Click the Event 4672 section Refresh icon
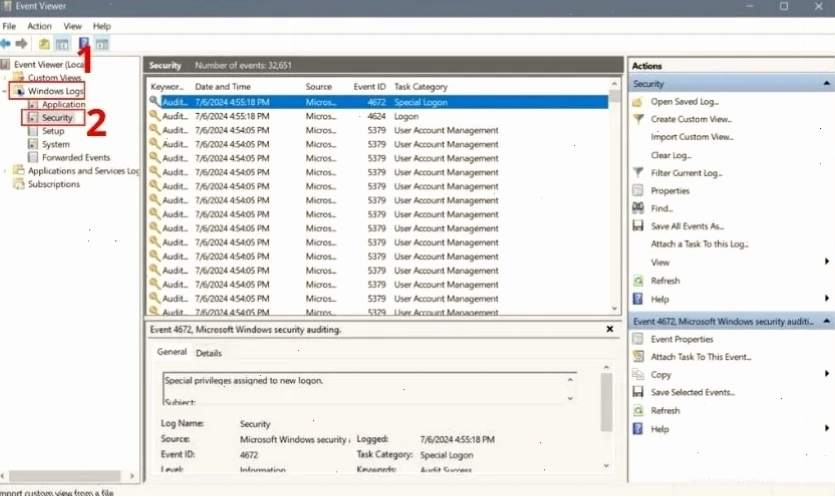 [x=638, y=410]
